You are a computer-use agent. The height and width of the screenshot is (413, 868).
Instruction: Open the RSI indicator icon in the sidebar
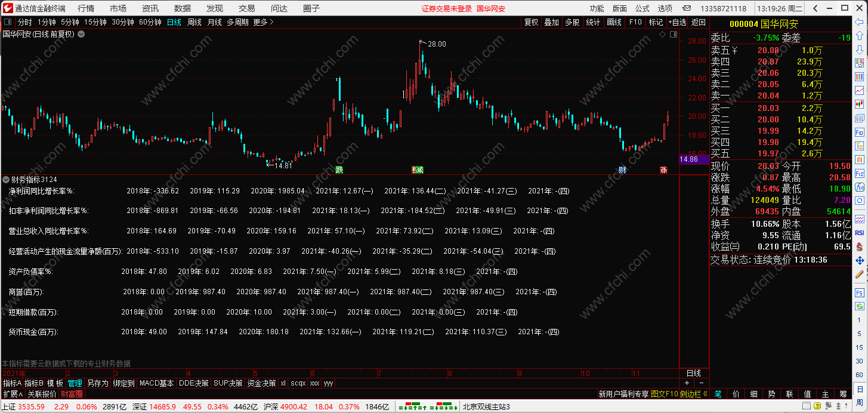click(860, 233)
